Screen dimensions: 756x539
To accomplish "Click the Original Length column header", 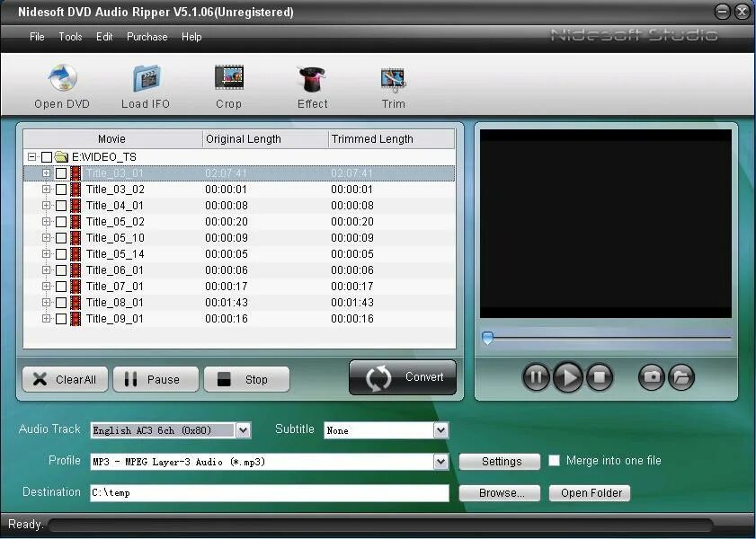I will (265, 139).
